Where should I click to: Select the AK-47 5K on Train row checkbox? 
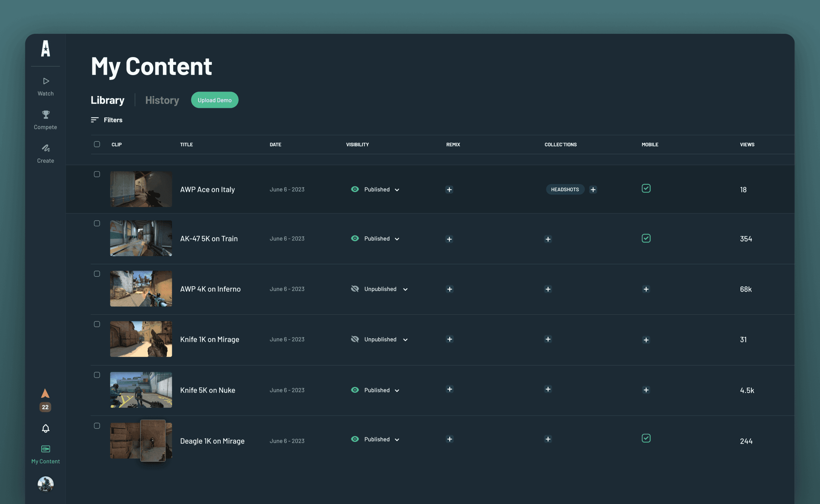tap(97, 223)
